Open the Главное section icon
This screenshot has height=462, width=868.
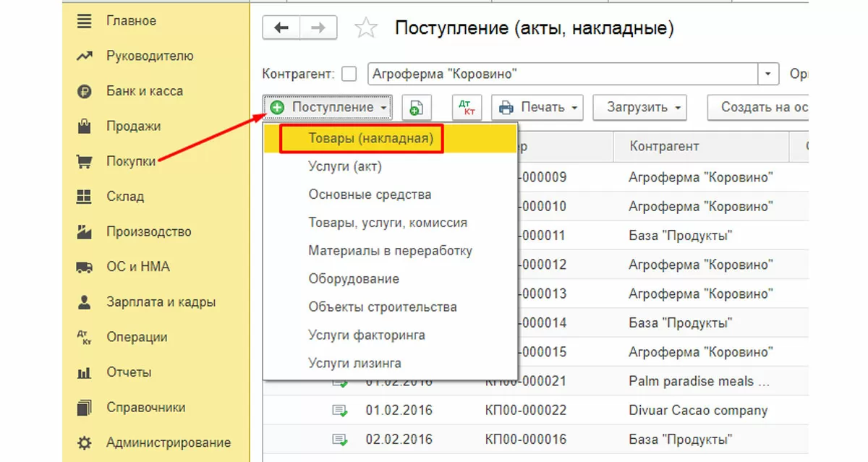tap(85, 20)
